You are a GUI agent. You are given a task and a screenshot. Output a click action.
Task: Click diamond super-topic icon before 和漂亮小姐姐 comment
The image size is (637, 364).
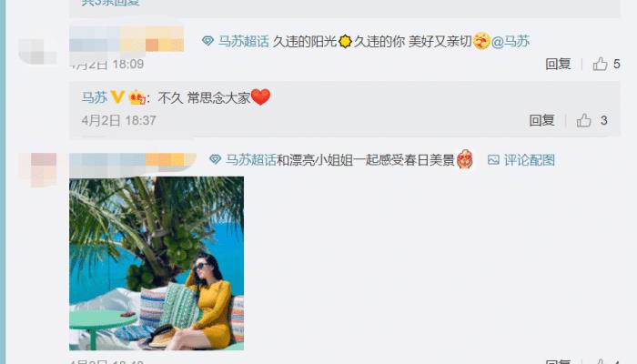[215, 159]
